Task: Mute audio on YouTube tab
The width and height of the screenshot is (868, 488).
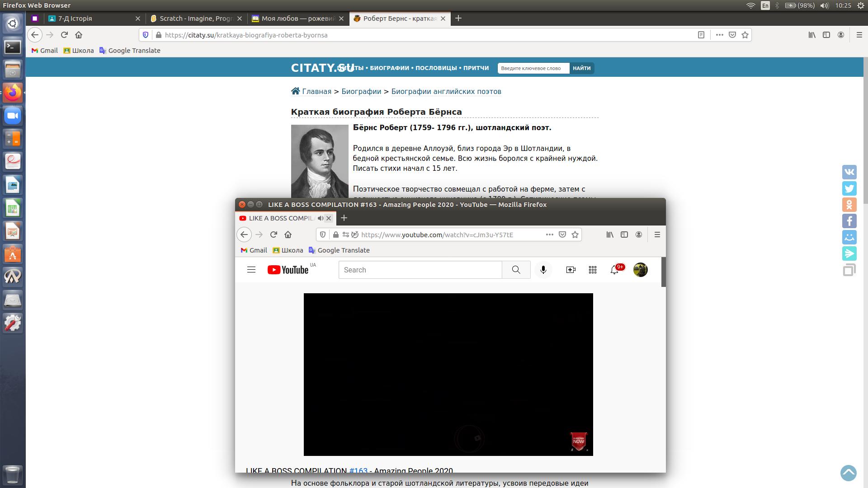Action: [x=321, y=218]
